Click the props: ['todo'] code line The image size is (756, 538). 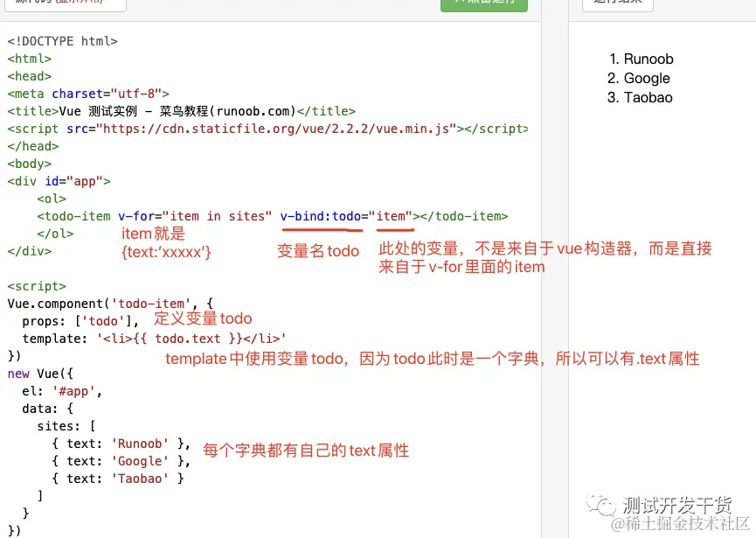click(81, 321)
